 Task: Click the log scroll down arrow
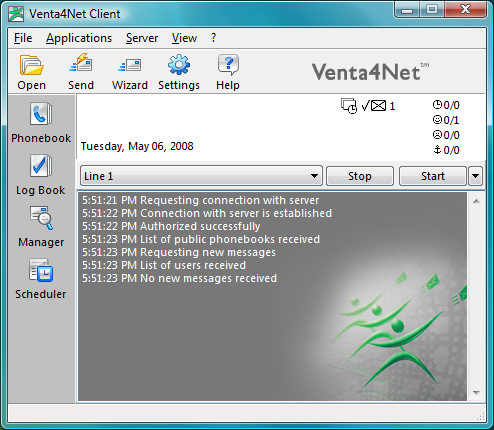coord(476,393)
